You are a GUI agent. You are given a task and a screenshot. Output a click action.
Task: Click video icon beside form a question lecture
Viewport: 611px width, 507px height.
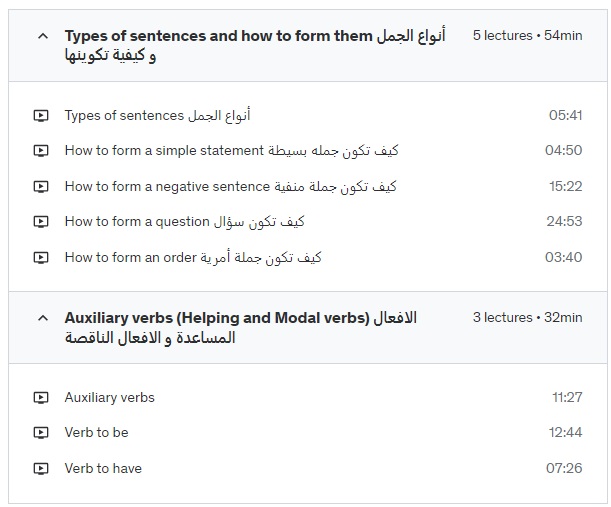(41, 222)
